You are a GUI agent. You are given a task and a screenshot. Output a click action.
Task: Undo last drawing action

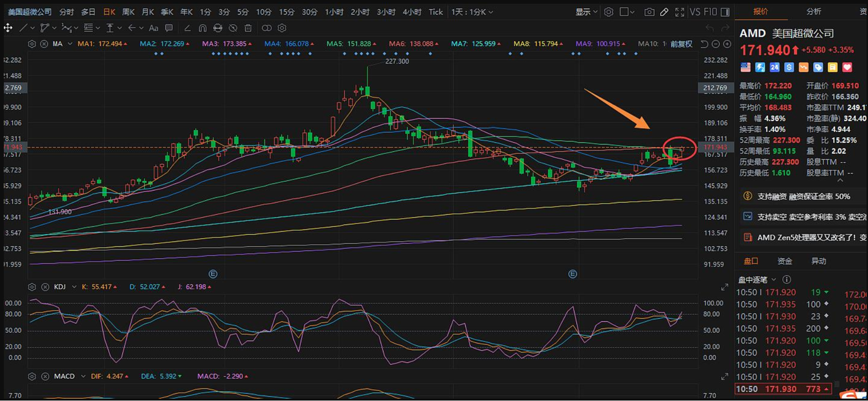(710, 28)
